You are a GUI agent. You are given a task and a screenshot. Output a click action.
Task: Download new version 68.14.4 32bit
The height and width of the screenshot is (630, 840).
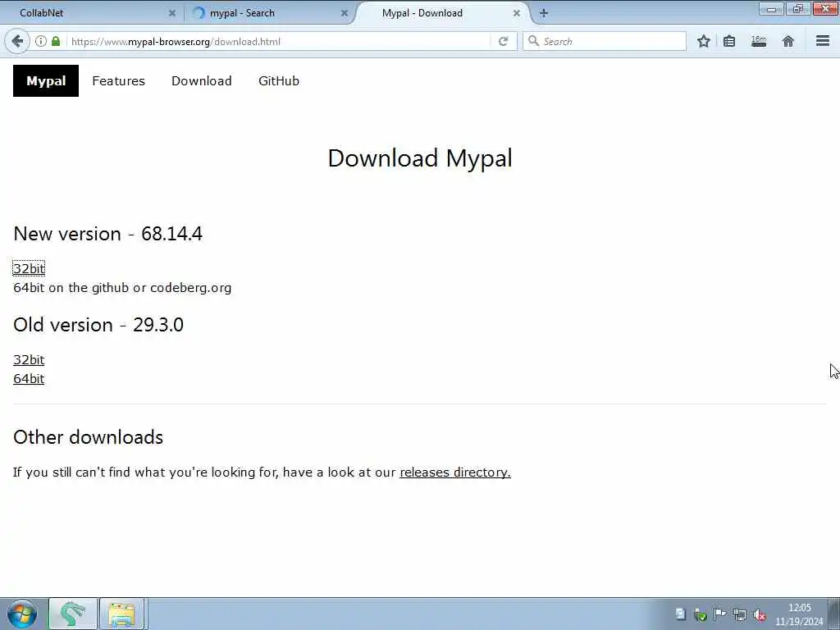(x=29, y=268)
